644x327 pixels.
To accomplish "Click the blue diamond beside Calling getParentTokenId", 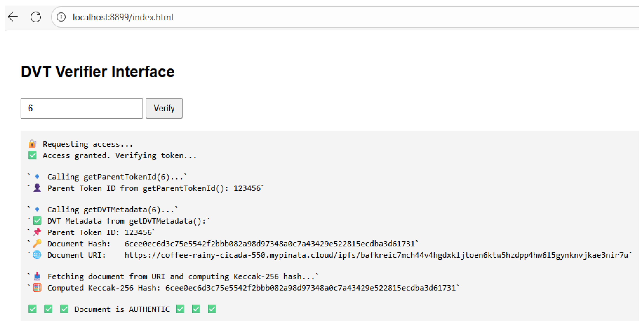I will coord(37,176).
